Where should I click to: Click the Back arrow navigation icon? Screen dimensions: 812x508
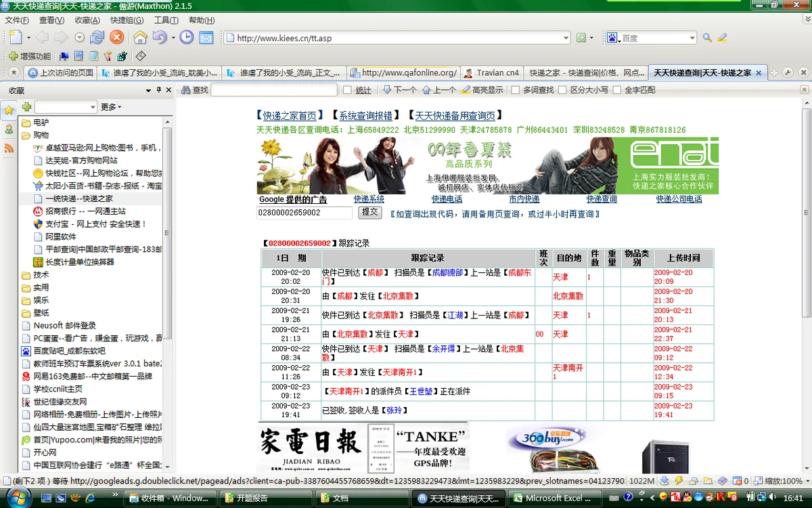tap(42, 38)
